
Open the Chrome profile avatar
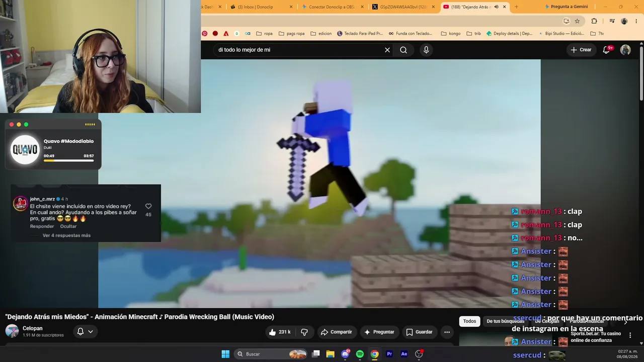click(624, 21)
